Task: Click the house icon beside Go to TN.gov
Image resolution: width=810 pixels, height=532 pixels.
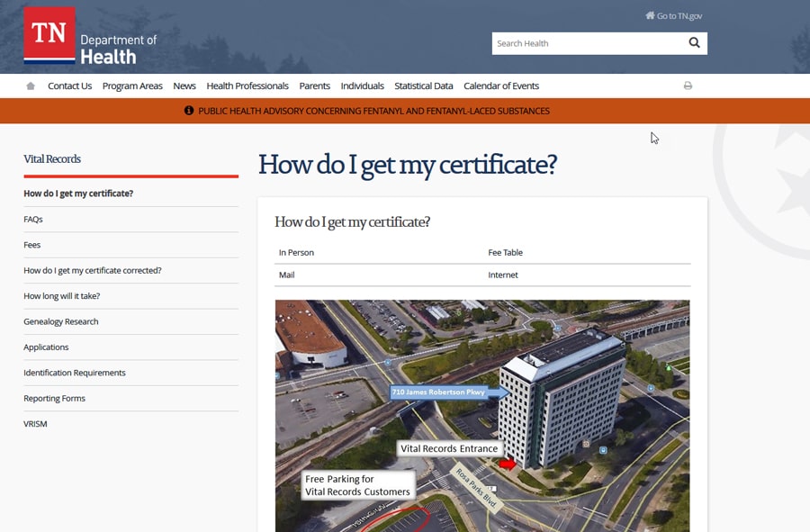Action: tap(650, 16)
